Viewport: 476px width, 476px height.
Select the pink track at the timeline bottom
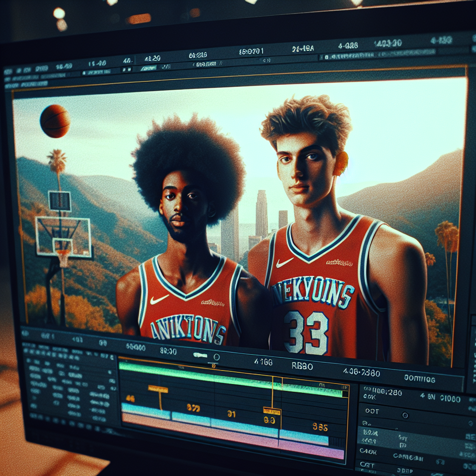pos(233,436)
